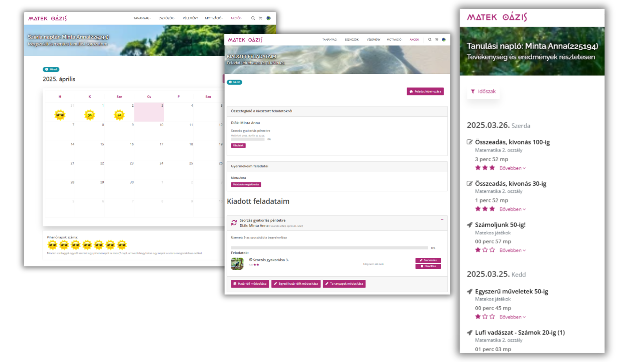The image size is (644, 362).
Task: Click the sun icon on April 1
Action: tap(90, 115)
